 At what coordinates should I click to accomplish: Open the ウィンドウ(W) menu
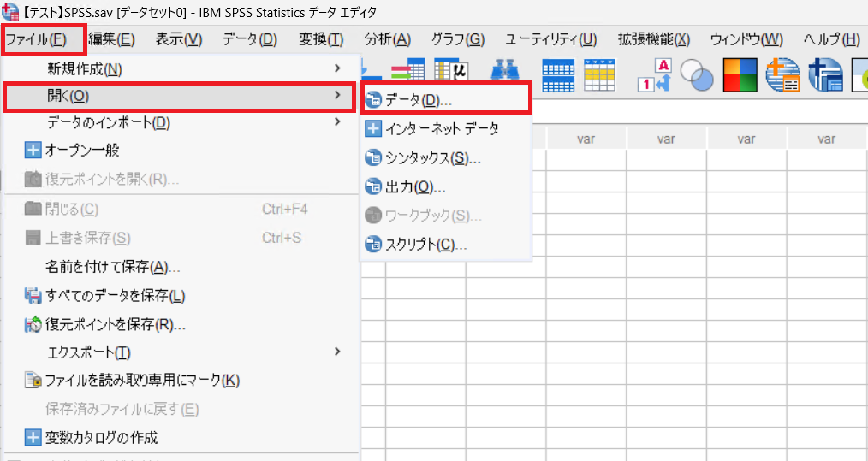[x=746, y=40]
